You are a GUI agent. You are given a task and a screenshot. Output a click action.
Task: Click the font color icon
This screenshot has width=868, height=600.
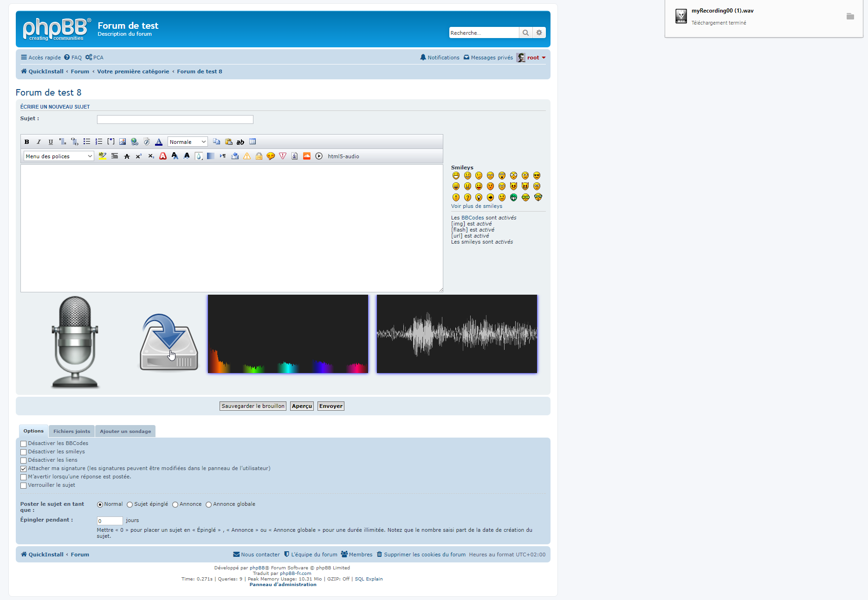159,142
